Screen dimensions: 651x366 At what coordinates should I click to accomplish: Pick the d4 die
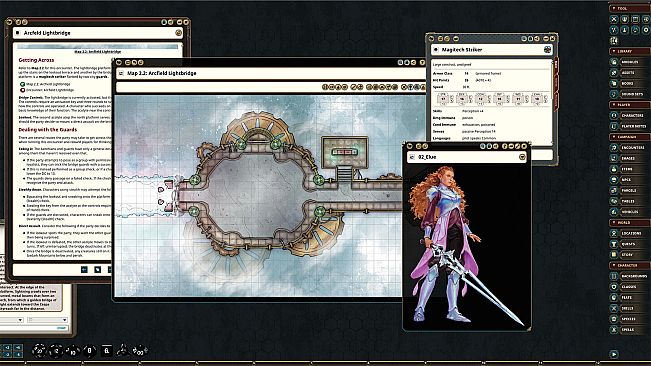122,351
